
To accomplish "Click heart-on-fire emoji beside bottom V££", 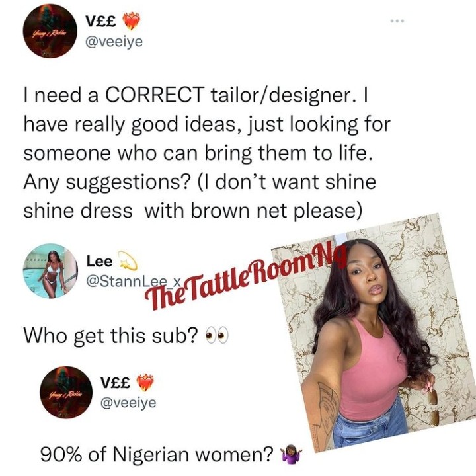I will tap(145, 382).
